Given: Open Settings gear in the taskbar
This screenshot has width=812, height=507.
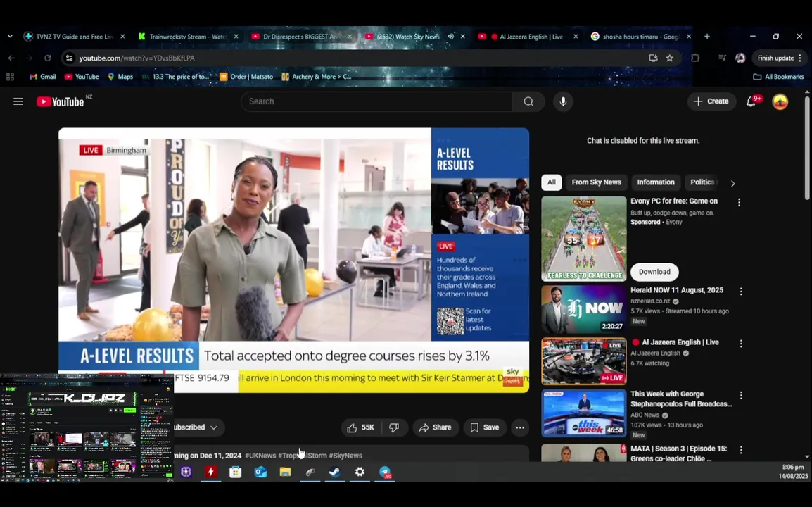Looking at the screenshot, I should tap(360, 472).
